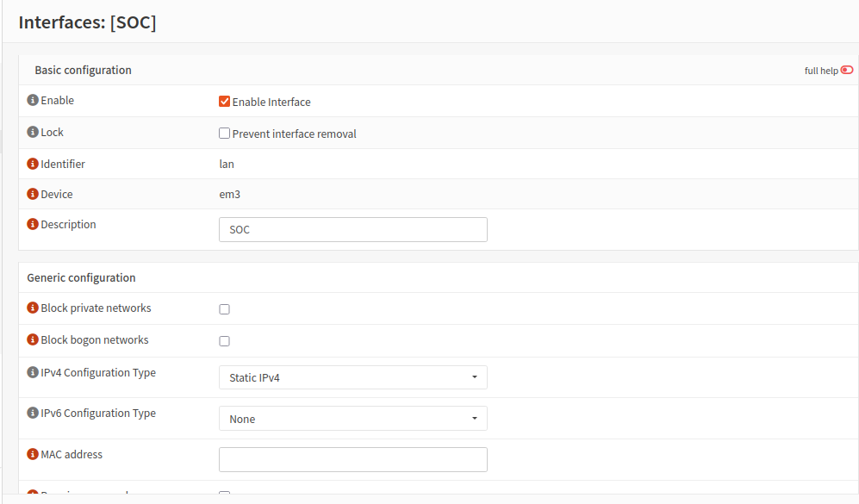Uncheck the Enable Interface checkbox

click(x=225, y=102)
